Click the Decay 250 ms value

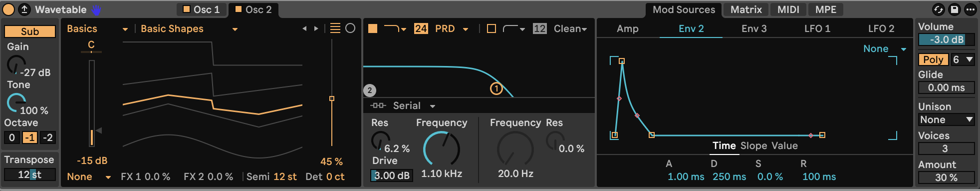click(x=729, y=176)
